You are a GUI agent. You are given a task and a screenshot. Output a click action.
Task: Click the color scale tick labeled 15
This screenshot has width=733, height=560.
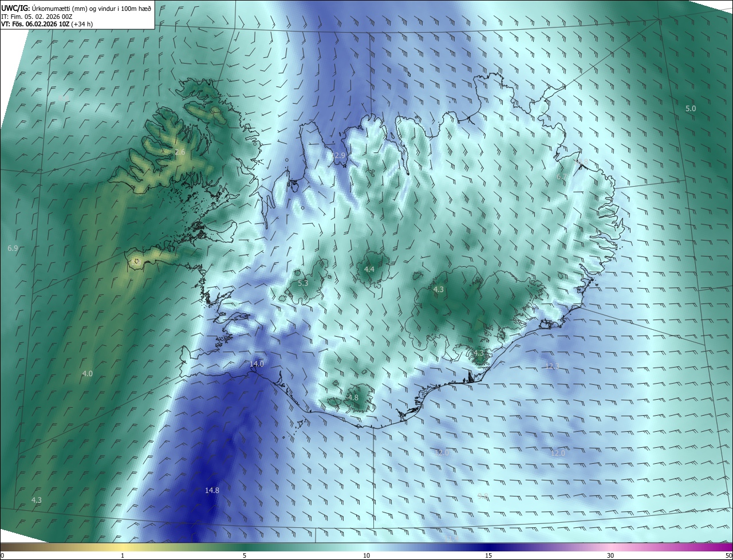coord(488,555)
